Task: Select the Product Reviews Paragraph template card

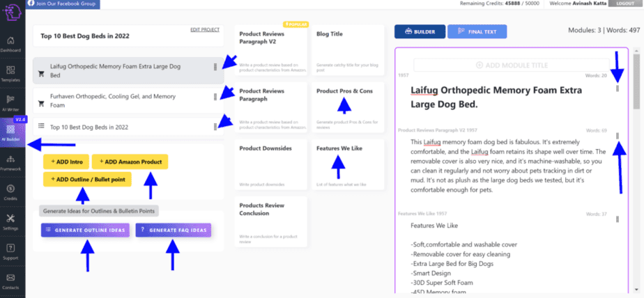Action: (271, 107)
